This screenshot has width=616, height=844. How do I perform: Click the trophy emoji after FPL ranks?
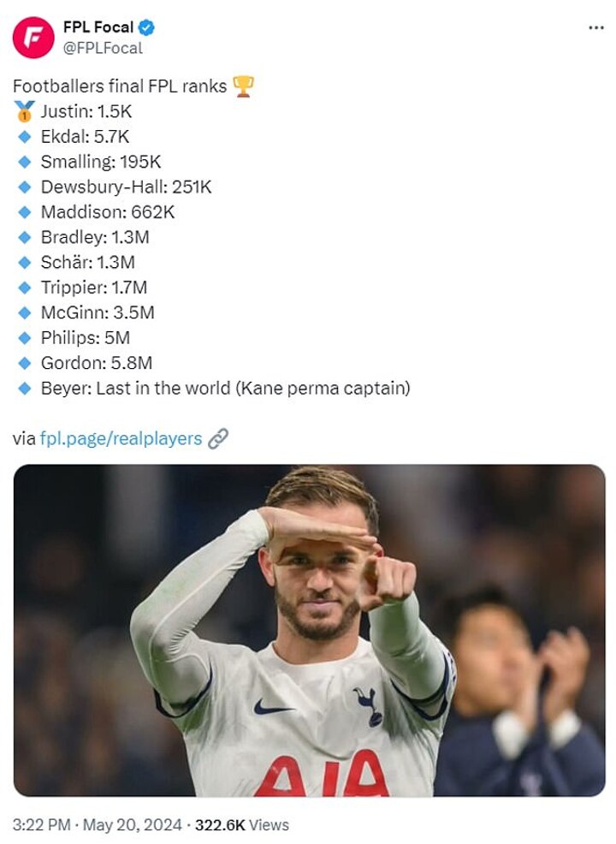click(x=244, y=86)
